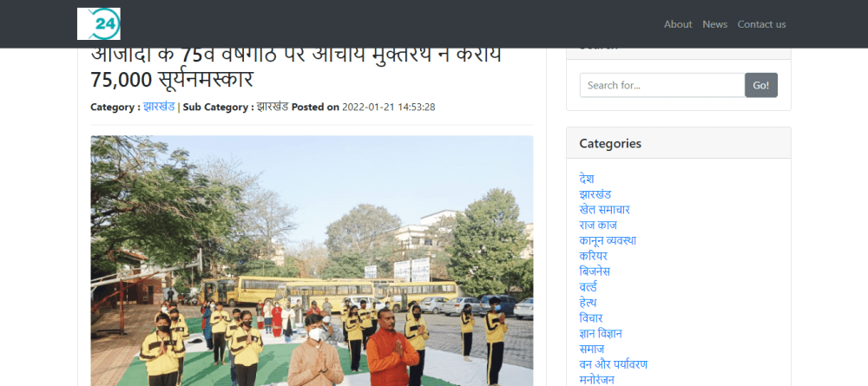
Task: Click the 24 site logo
Action: tap(99, 24)
